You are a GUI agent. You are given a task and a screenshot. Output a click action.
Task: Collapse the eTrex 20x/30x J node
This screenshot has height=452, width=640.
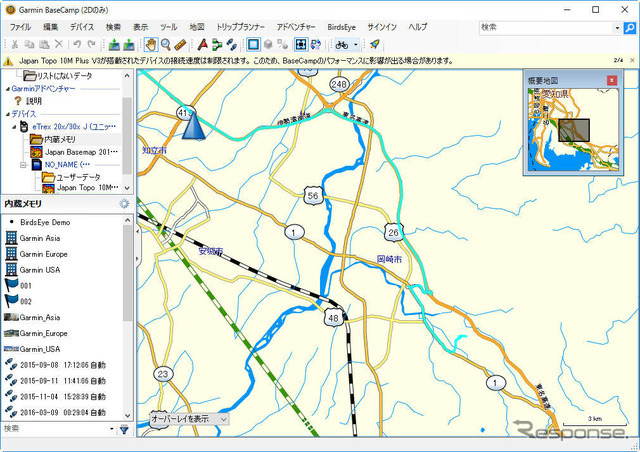click(14, 127)
